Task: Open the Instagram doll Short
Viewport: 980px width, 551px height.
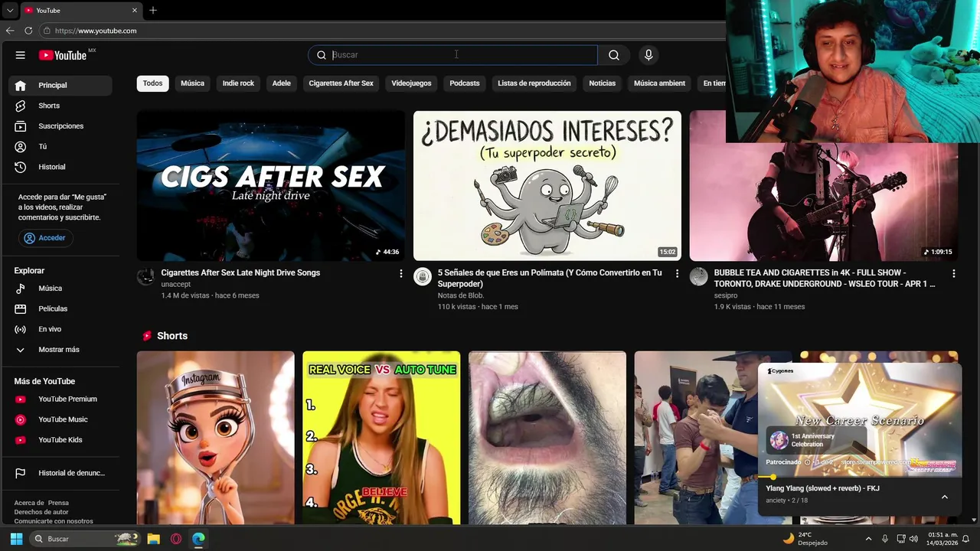Action: pos(216,438)
